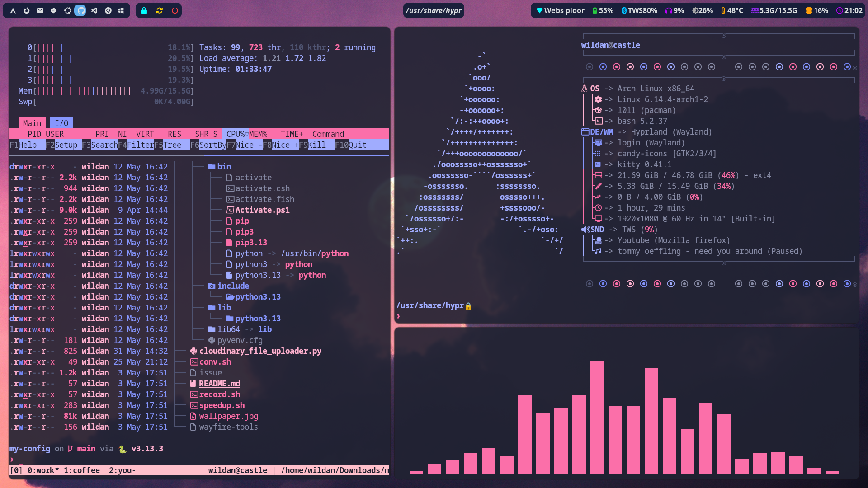Click the 'Load average: 1.21 1.72 1.82' text
This screenshot has height=488, width=868.
(x=263, y=58)
